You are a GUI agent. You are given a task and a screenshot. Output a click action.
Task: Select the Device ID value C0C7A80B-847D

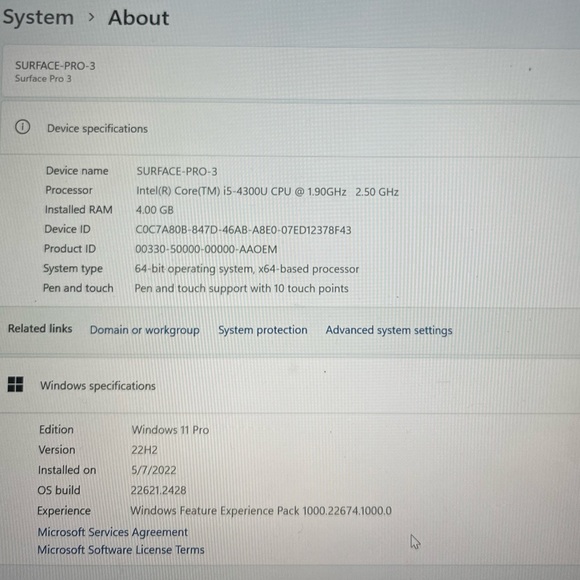point(243,230)
